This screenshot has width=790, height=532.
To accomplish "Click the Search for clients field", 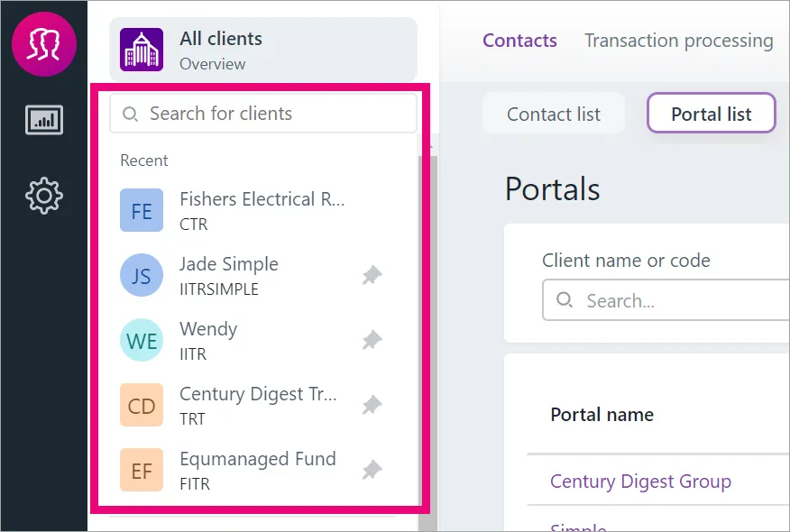I will [263, 114].
